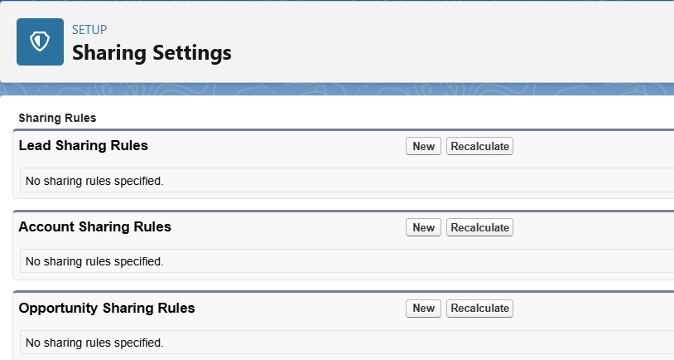Image resolution: width=674 pixels, height=360 pixels.
Task: Click empty space right of Lead Recalculate button
Action: coord(593,146)
